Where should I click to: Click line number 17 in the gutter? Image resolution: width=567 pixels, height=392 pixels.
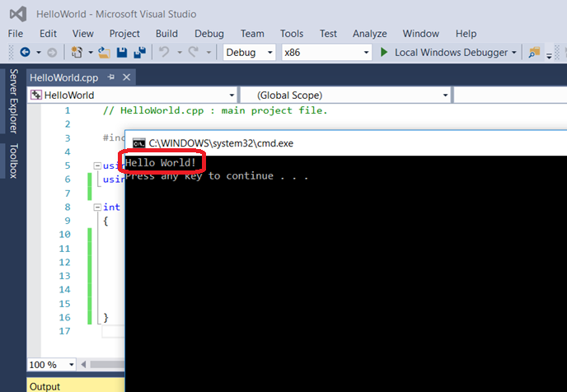pos(65,331)
